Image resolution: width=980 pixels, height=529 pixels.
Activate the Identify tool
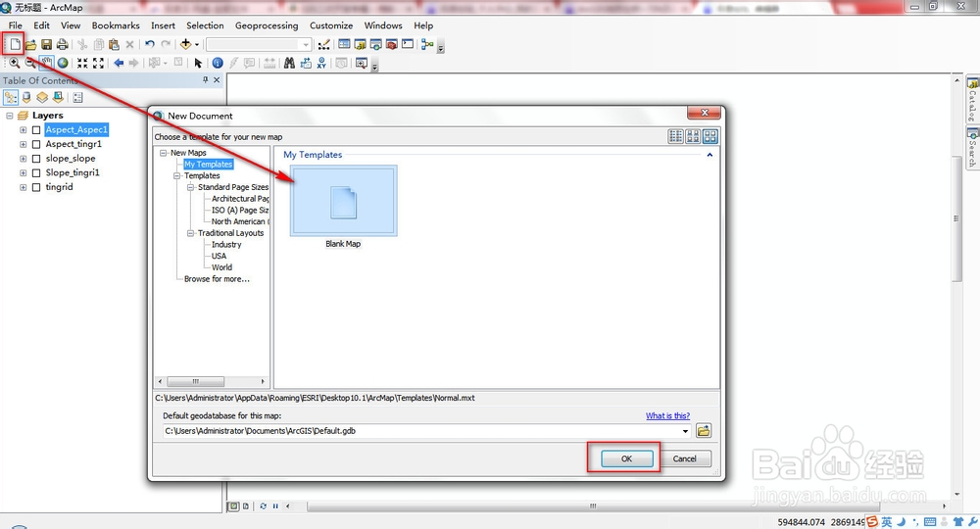tap(218, 63)
